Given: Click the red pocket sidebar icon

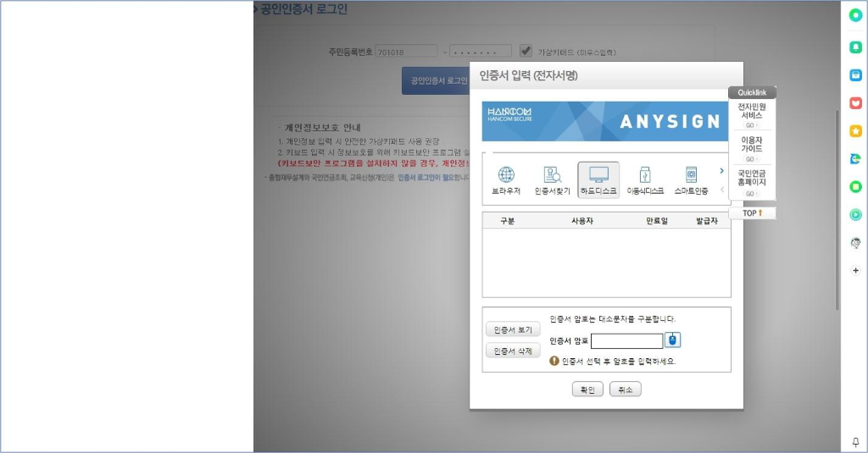Looking at the screenshot, I should click(x=855, y=103).
